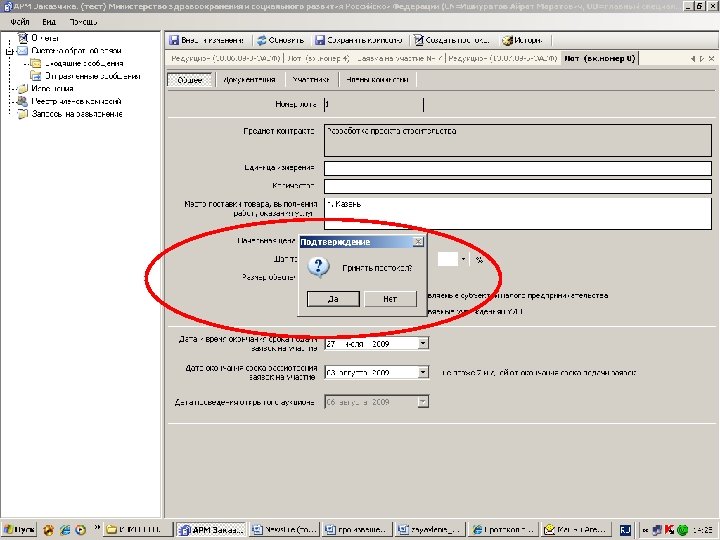
Task: Open the История toolbar item
Action: coord(523,40)
